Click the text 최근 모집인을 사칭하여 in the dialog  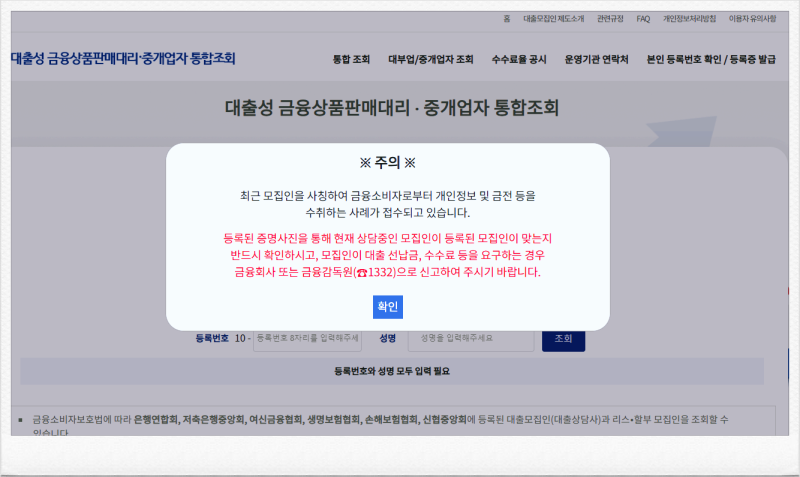[x=294, y=196]
